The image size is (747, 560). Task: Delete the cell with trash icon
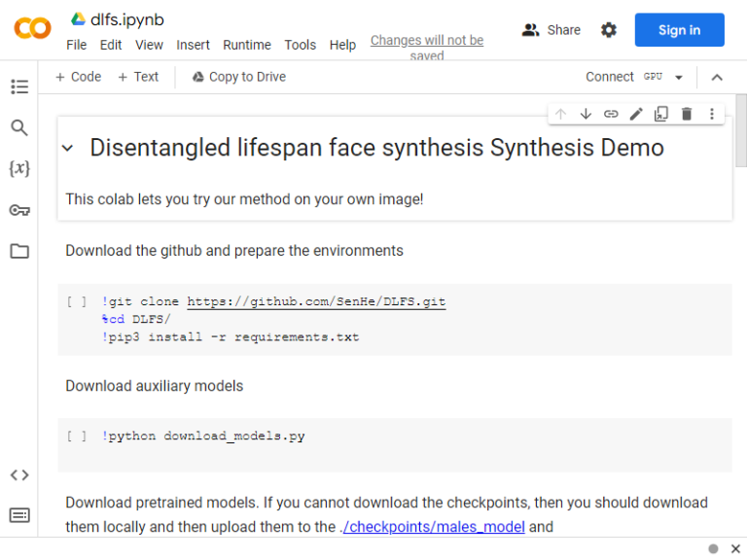687,114
